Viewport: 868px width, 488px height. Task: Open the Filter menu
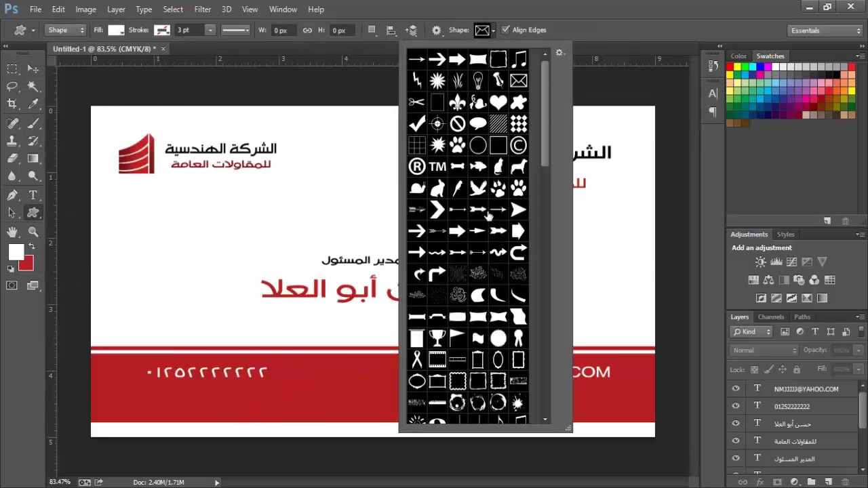click(x=202, y=9)
